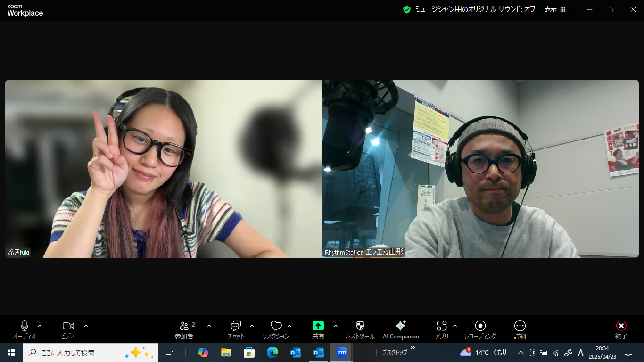Open the チャット chat panel
644x362 pixels.
pos(236,329)
